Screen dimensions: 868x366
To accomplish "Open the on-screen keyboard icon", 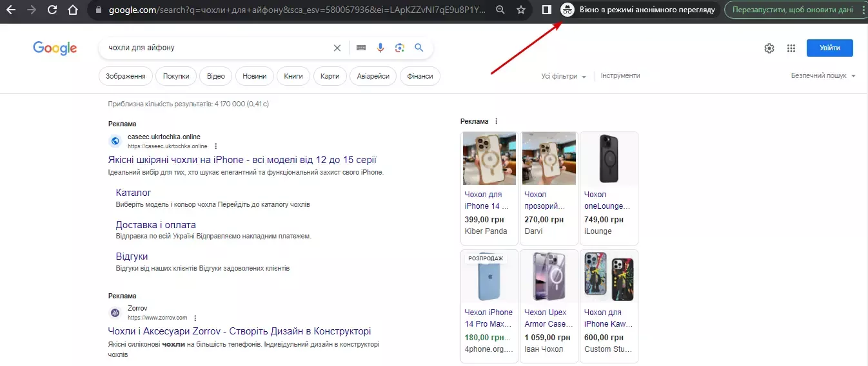I will click(x=361, y=48).
